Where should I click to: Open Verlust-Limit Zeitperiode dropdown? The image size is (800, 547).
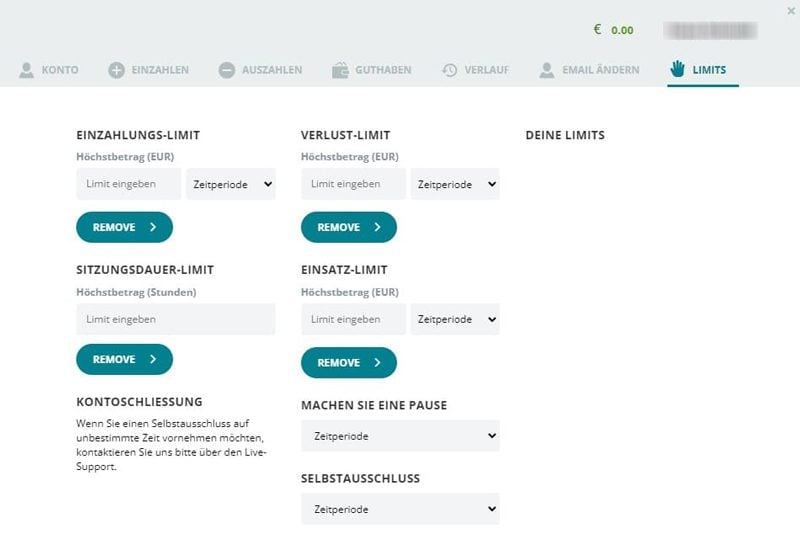pos(455,184)
